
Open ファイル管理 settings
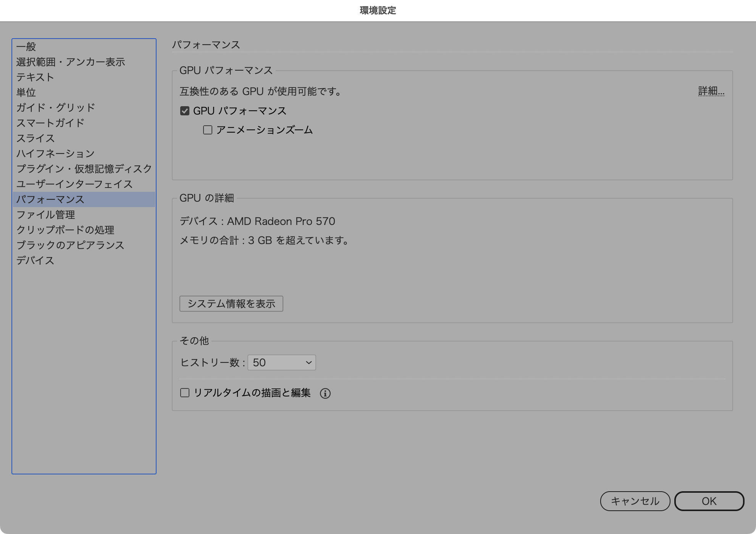pos(46,215)
